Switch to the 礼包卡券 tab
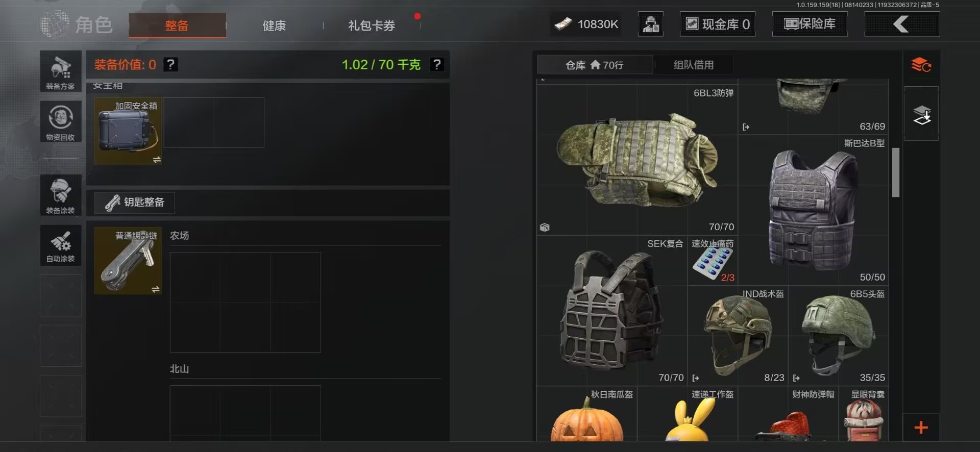Image resolution: width=980 pixels, height=452 pixels. (x=372, y=26)
